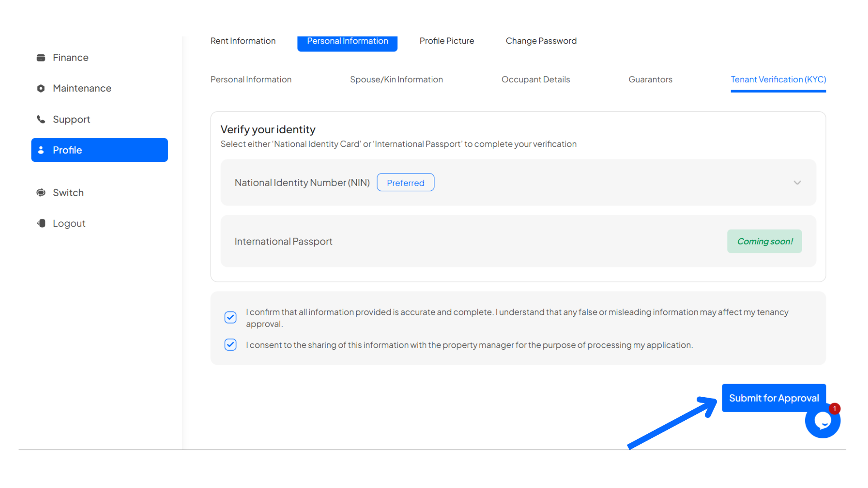
Task: Open the Rent Information tab
Action: tap(243, 41)
